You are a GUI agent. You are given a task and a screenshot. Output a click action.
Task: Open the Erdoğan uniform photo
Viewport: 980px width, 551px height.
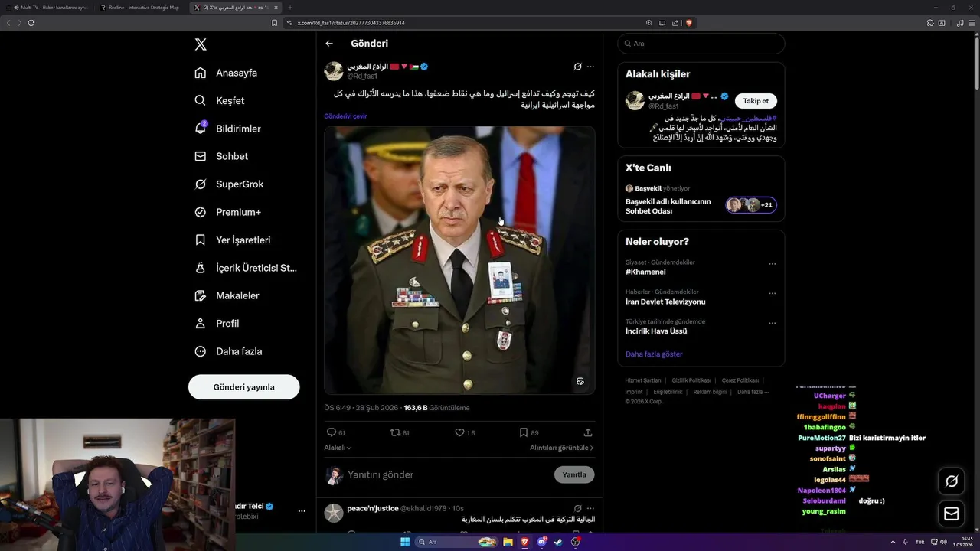point(459,260)
